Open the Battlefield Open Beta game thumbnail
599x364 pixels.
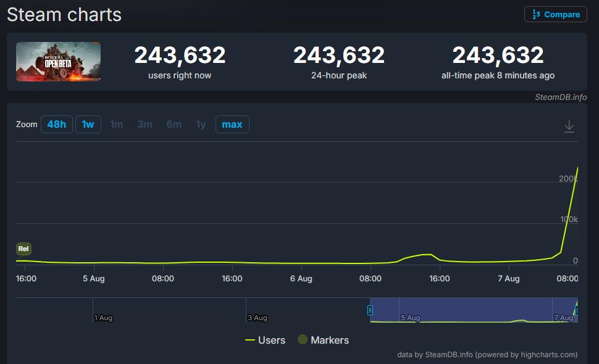(58, 62)
